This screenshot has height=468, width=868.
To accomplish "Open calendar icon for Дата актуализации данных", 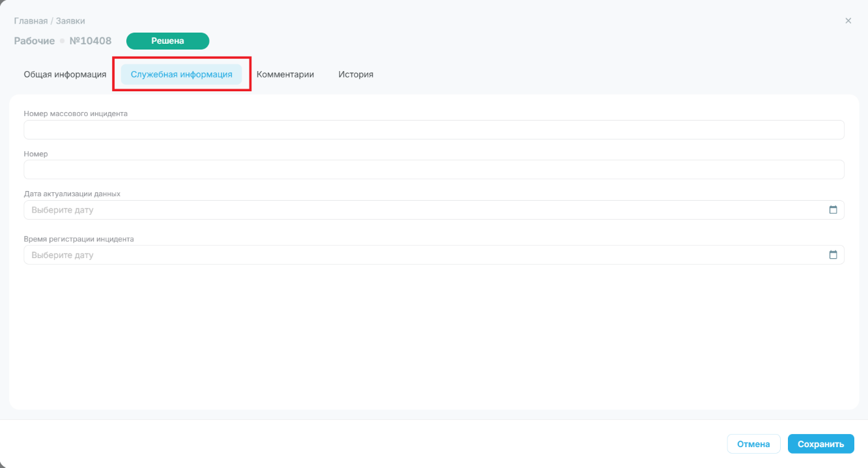I will 833,210.
